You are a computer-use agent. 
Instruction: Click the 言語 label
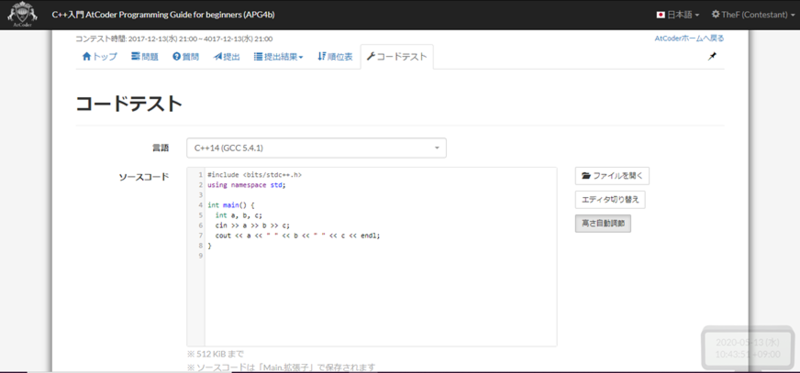pyautogui.click(x=161, y=148)
